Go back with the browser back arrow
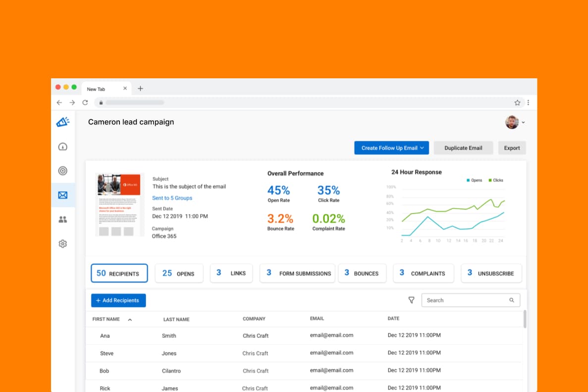The width and height of the screenshot is (588, 392). click(x=59, y=103)
